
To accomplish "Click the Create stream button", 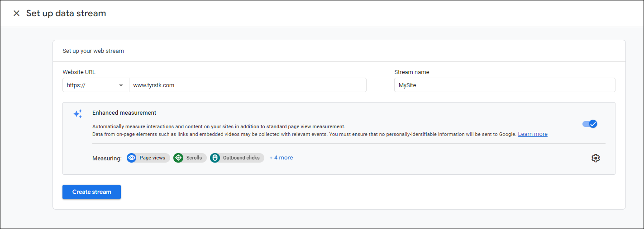I will tap(91, 192).
